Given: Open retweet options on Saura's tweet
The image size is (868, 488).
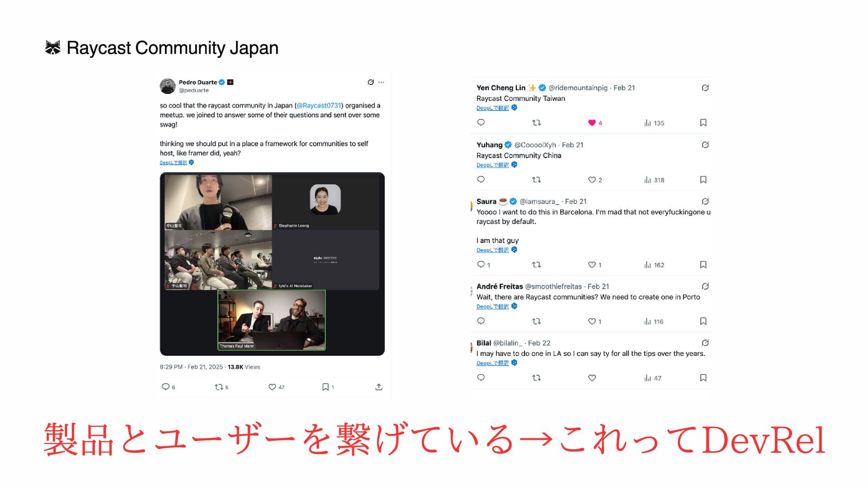Looking at the screenshot, I should point(537,265).
